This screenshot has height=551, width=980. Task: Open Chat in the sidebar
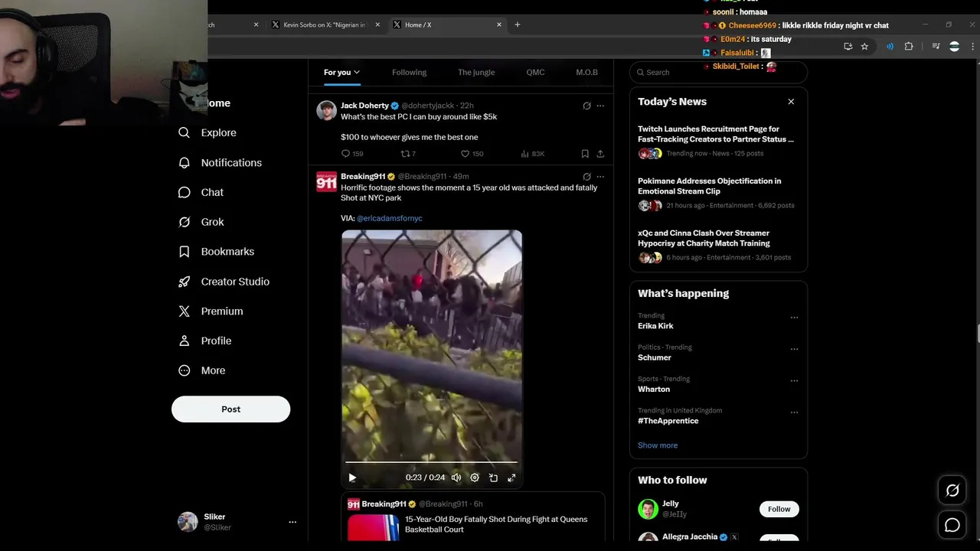point(201,192)
